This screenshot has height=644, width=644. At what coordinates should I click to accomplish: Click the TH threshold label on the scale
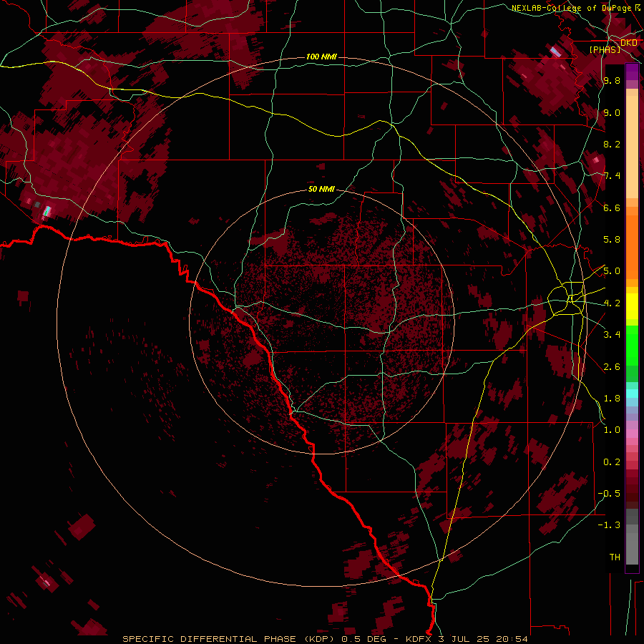(x=615, y=557)
